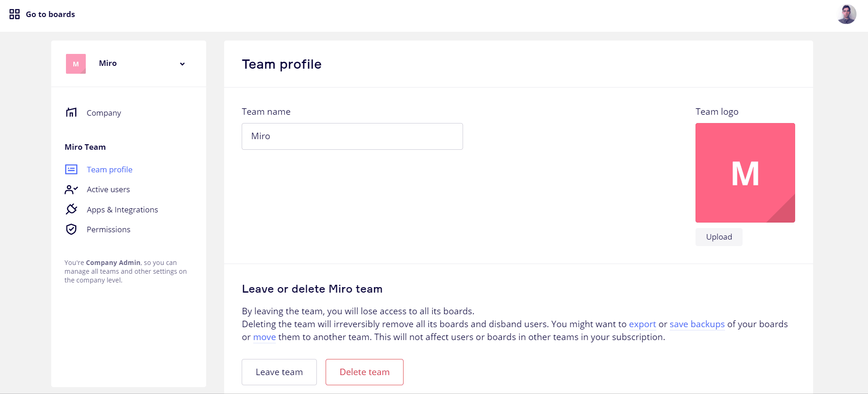The image size is (868, 394).
Task: Click the large team logo image
Action: [x=745, y=173]
